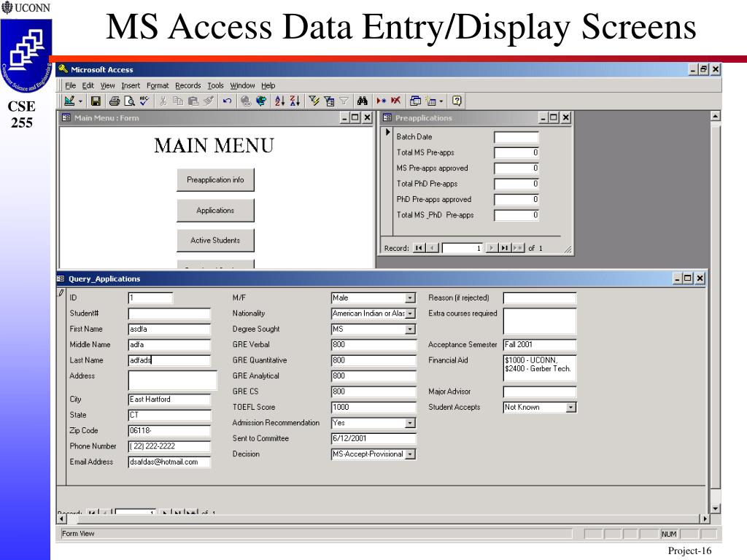This screenshot has width=747, height=560.
Task: Click the Last Name input field
Action: [169, 360]
